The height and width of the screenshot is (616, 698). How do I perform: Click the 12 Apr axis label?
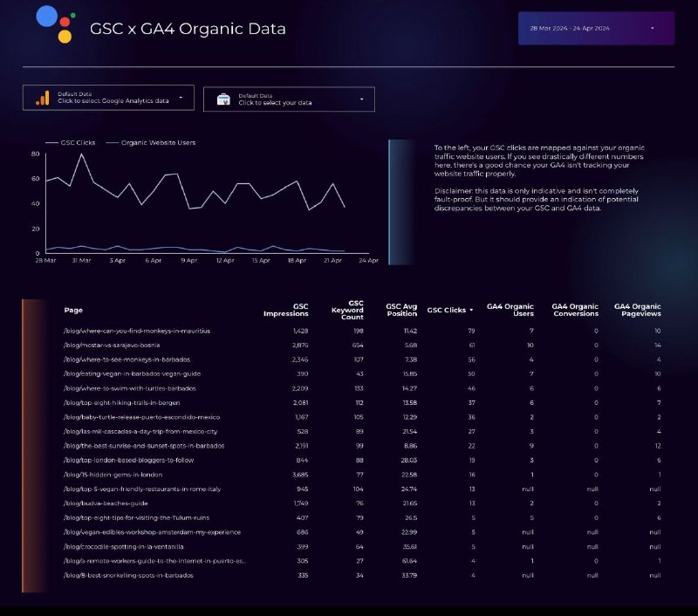[x=225, y=260]
